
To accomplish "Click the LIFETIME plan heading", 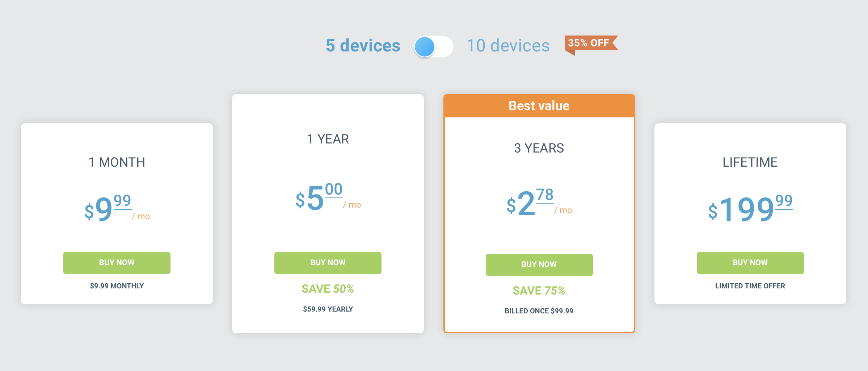I will click(750, 162).
